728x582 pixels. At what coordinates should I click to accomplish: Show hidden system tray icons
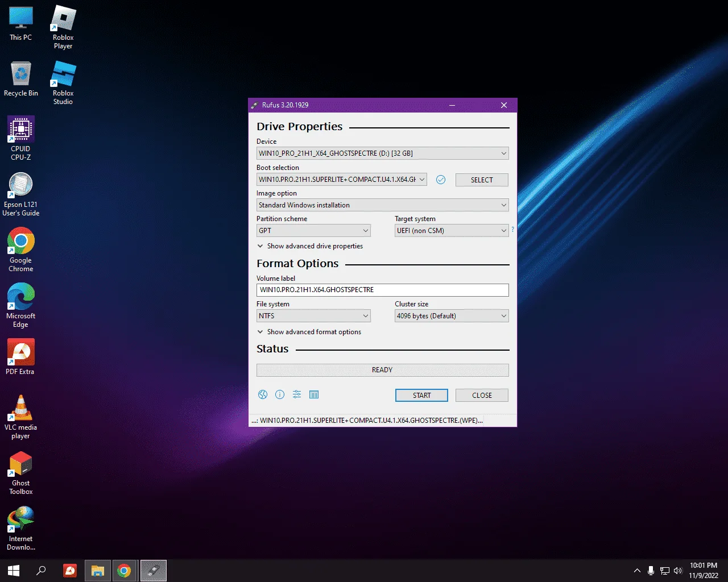(637, 571)
